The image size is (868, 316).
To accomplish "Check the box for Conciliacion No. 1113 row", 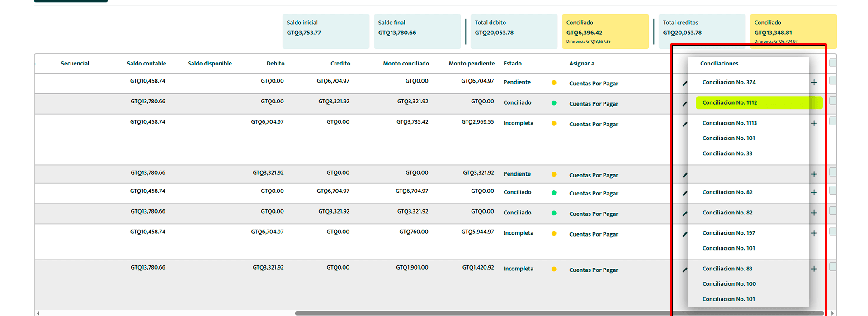I will point(833,121).
